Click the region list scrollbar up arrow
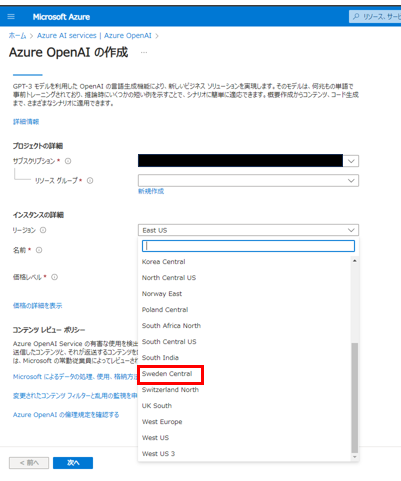Viewport: 401px width, 481px height. pyautogui.click(x=355, y=261)
